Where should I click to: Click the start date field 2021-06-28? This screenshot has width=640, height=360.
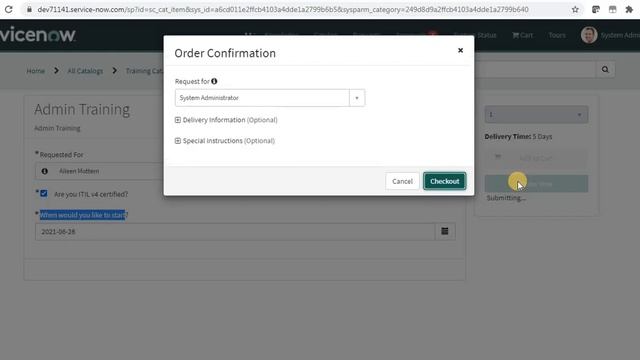click(235, 231)
